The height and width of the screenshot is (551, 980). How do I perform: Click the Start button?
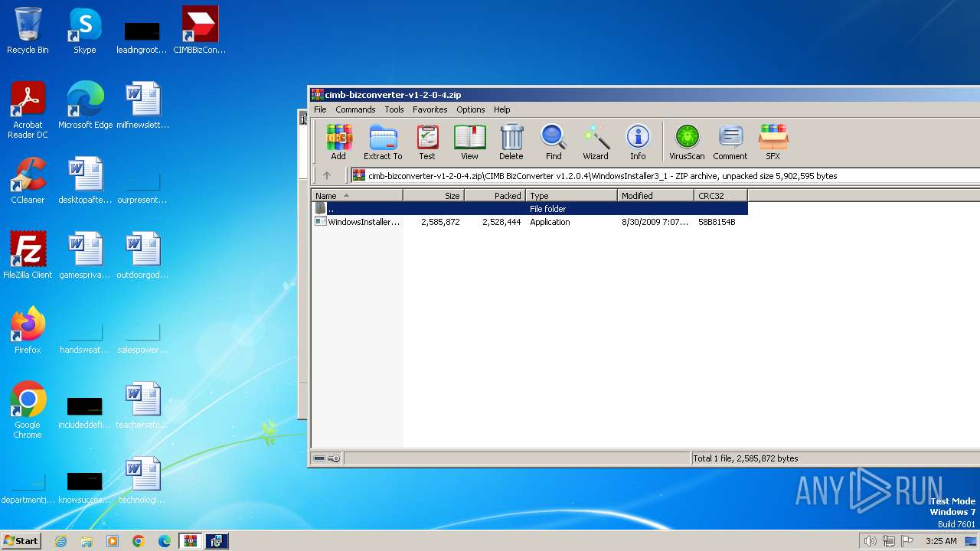pos(21,541)
